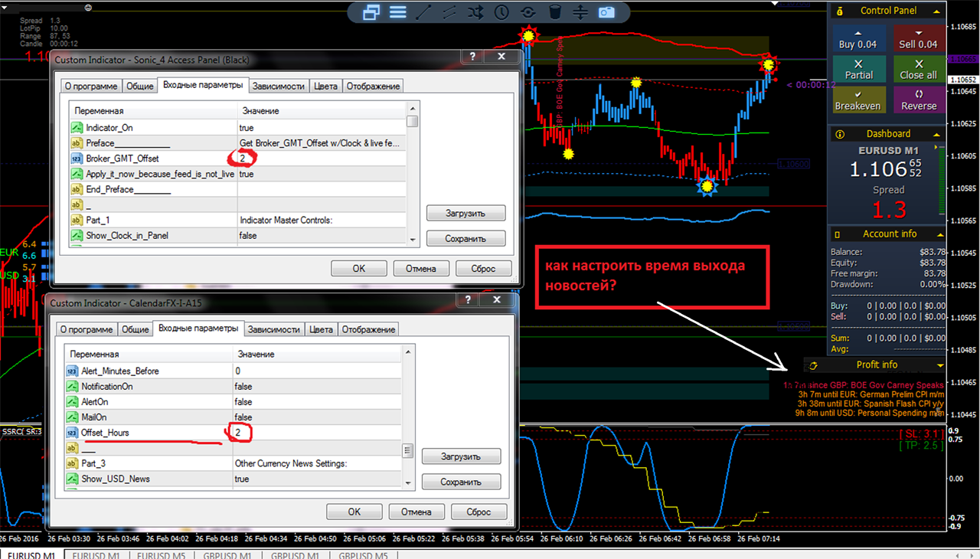Click 'Сохранить' in CalendarFX dialog
The image size is (980, 559).
click(461, 482)
